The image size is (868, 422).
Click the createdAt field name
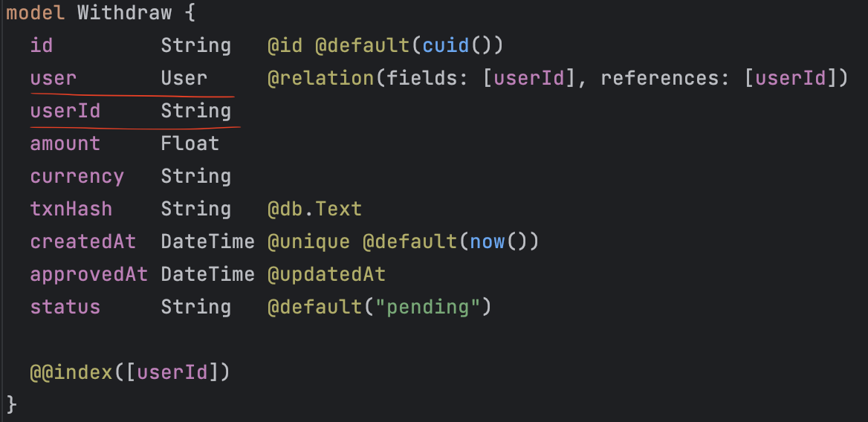coord(83,241)
